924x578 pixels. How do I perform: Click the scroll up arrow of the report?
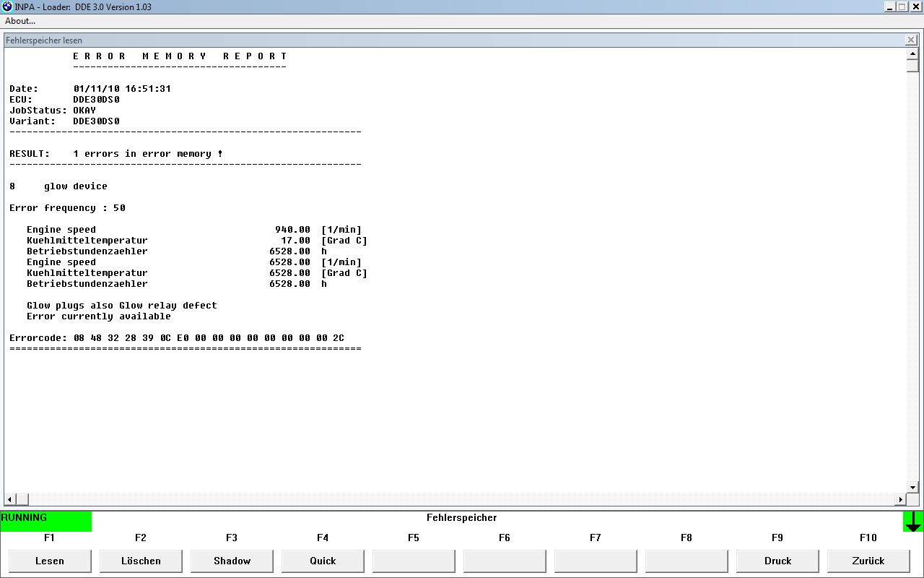pos(912,54)
